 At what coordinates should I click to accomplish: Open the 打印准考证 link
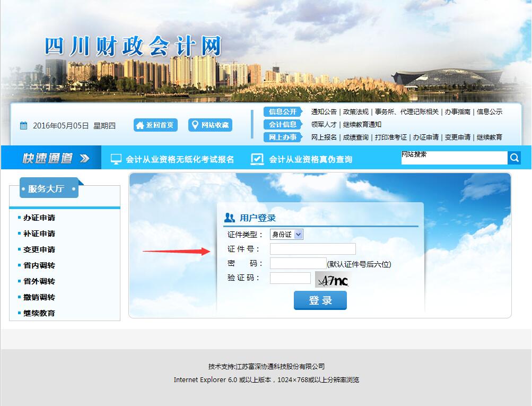tap(390, 137)
